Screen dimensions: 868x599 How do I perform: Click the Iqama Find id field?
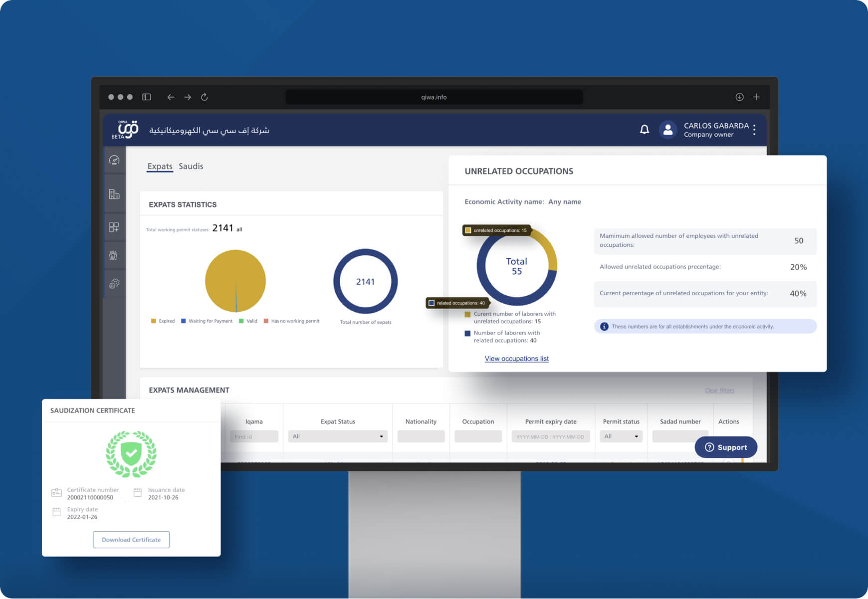pos(254,436)
